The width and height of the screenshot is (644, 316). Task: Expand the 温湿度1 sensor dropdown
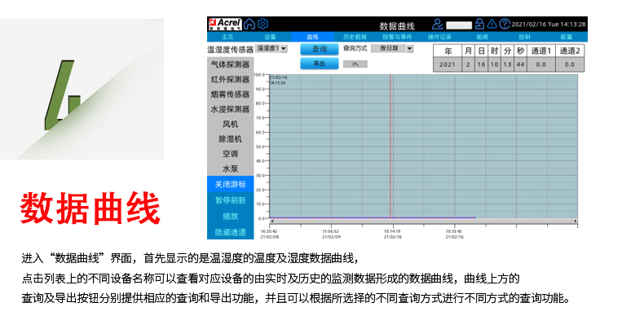[x=271, y=48]
